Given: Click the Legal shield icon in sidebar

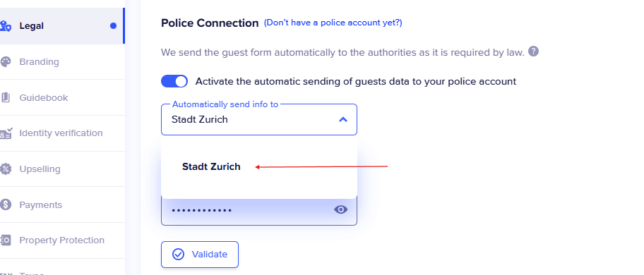Looking at the screenshot, I should pos(6,26).
